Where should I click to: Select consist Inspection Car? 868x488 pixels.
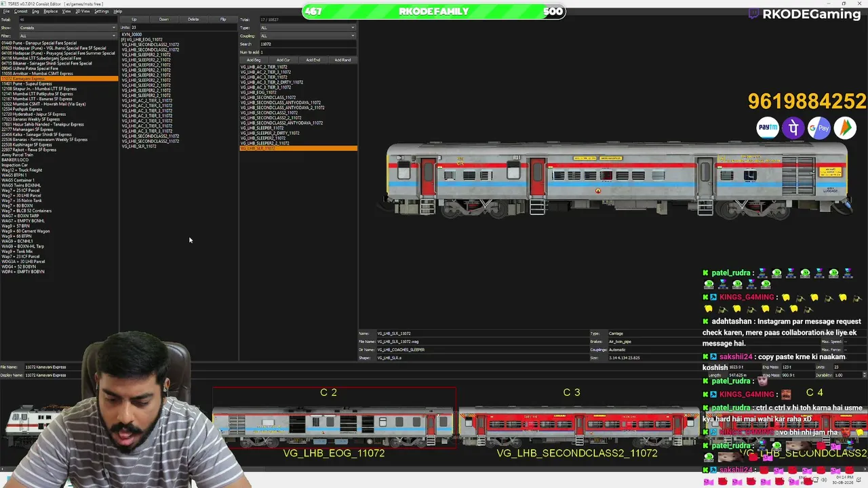[x=14, y=165]
